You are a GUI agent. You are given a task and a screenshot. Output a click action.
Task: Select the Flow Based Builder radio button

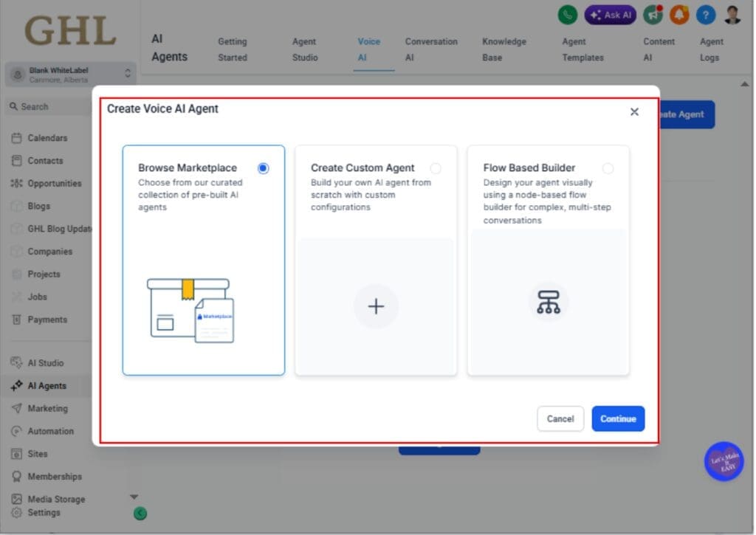click(608, 168)
